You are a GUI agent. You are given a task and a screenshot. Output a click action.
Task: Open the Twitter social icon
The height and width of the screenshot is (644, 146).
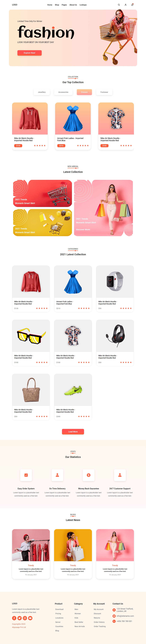(19, 618)
